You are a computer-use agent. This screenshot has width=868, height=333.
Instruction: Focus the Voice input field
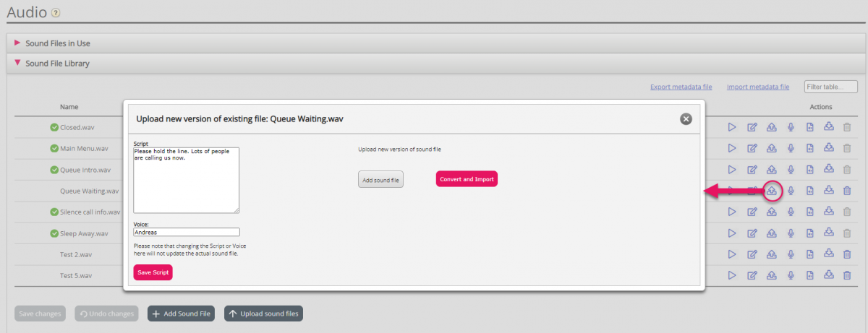[186, 233]
